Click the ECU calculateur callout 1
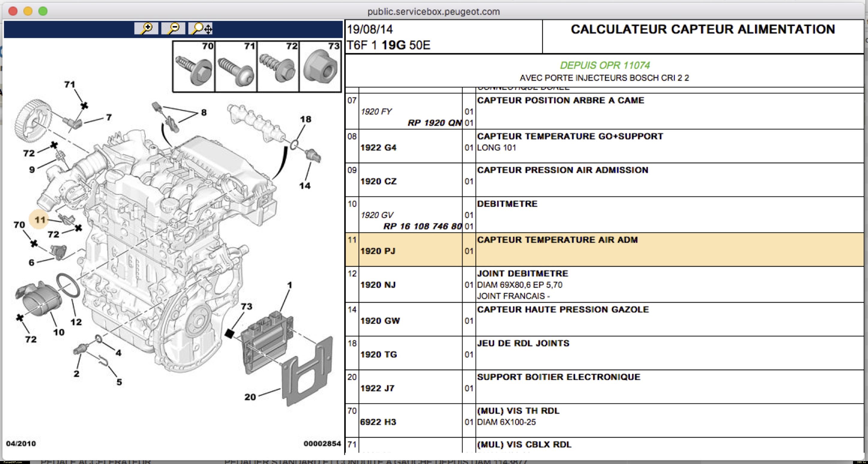This screenshot has width=868, height=464. point(289,285)
